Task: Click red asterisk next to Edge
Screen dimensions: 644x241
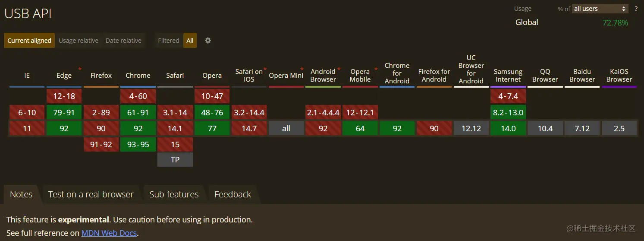Action: 80,69
